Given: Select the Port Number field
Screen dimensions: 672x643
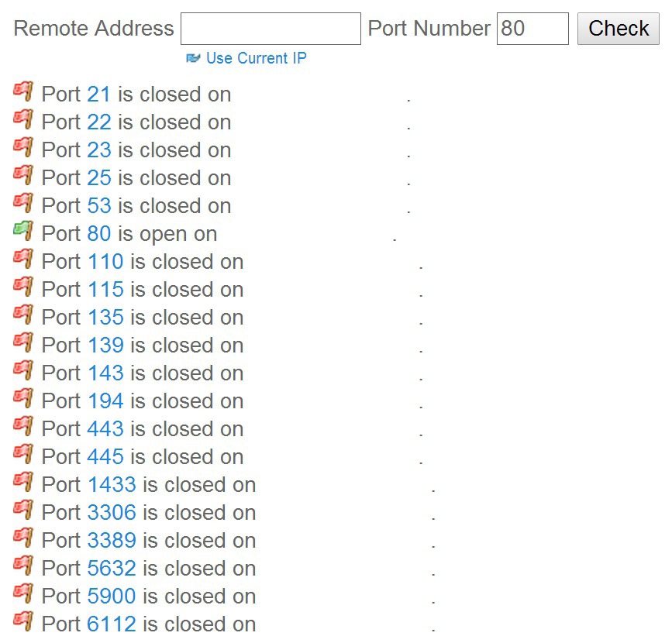Looking at the screenshot, I should pyautogui.click(x=532, y=29).
